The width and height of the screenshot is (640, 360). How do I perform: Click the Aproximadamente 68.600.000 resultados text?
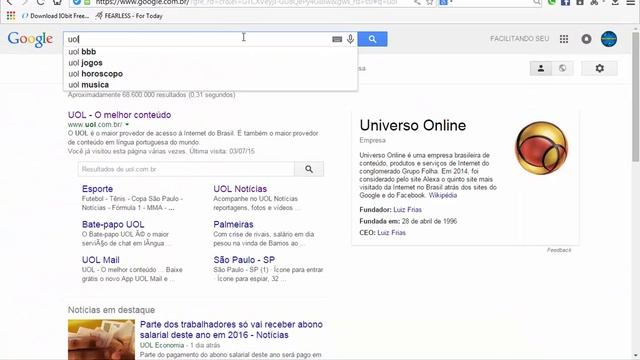[x=151, y=95]
